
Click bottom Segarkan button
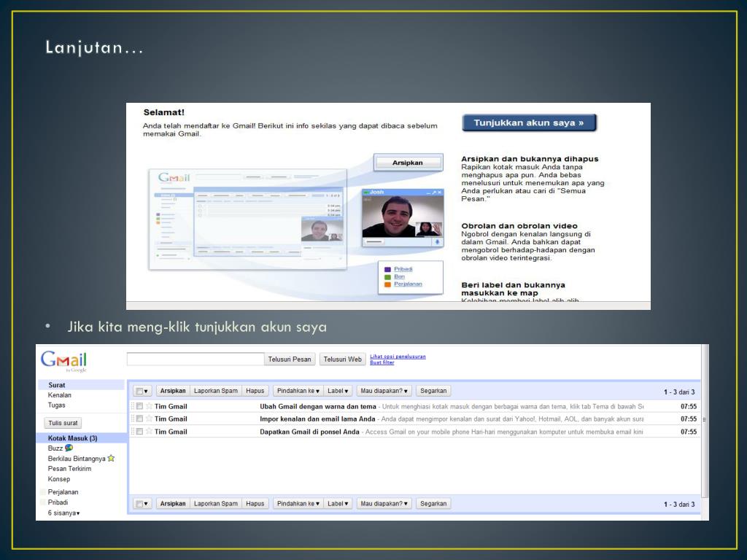coord(433,504)
